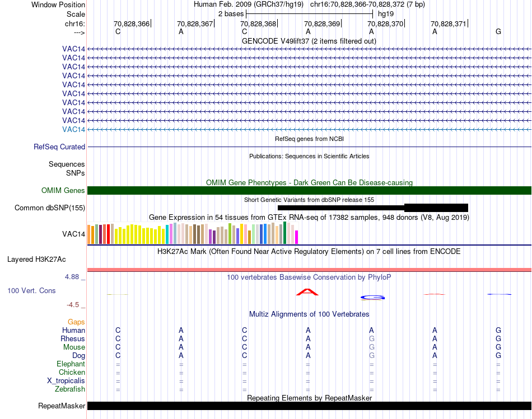Select the Chicken alignment row label
The width and height of the screenshot is (532, 419).
(x=72, y=372)
